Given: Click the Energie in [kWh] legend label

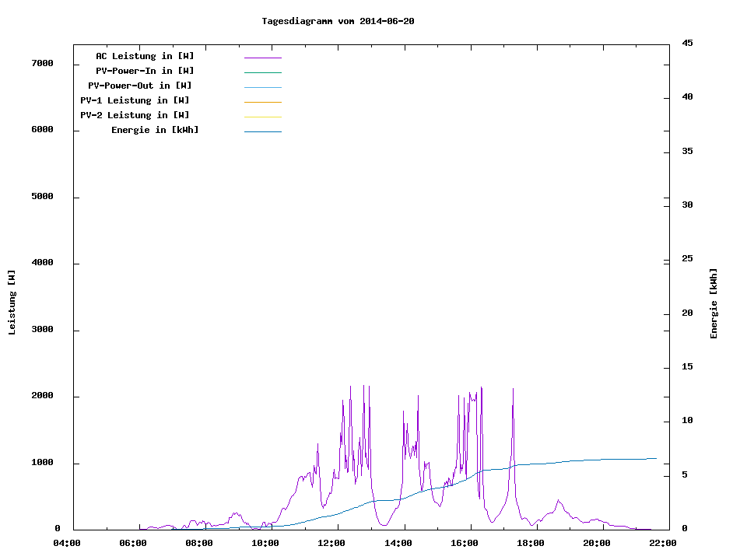Looking at the screenshot, I should [155, 130].
